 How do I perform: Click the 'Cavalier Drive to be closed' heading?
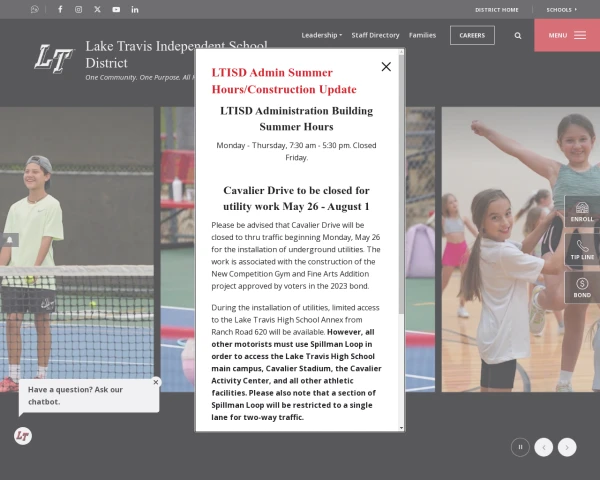point(296,198)
